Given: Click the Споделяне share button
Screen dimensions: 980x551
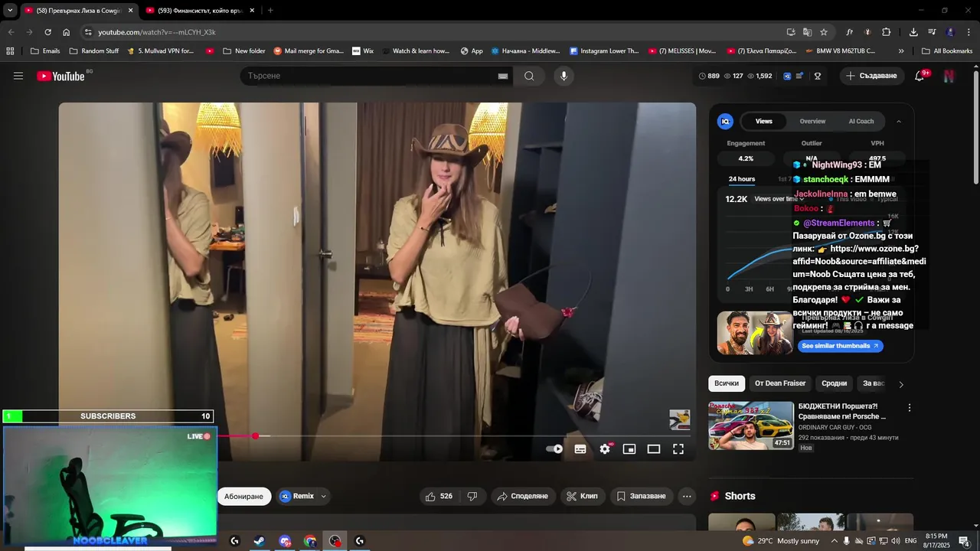Looking at the screenshot, I should (x=523, y=496).
